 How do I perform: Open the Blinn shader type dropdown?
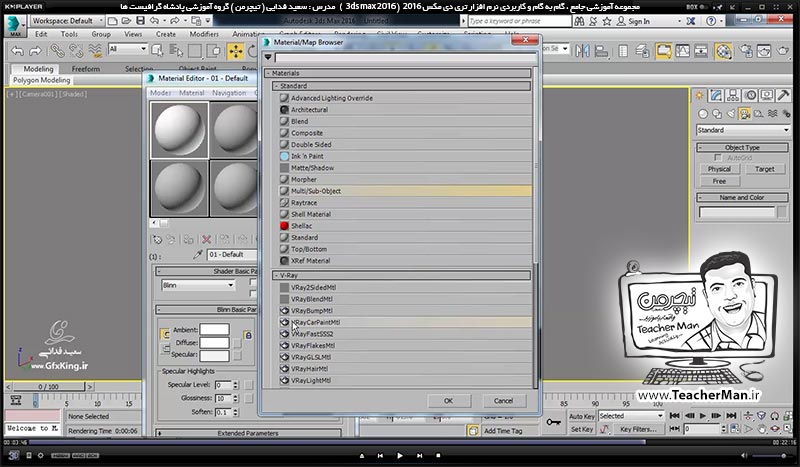click(198, 285)
